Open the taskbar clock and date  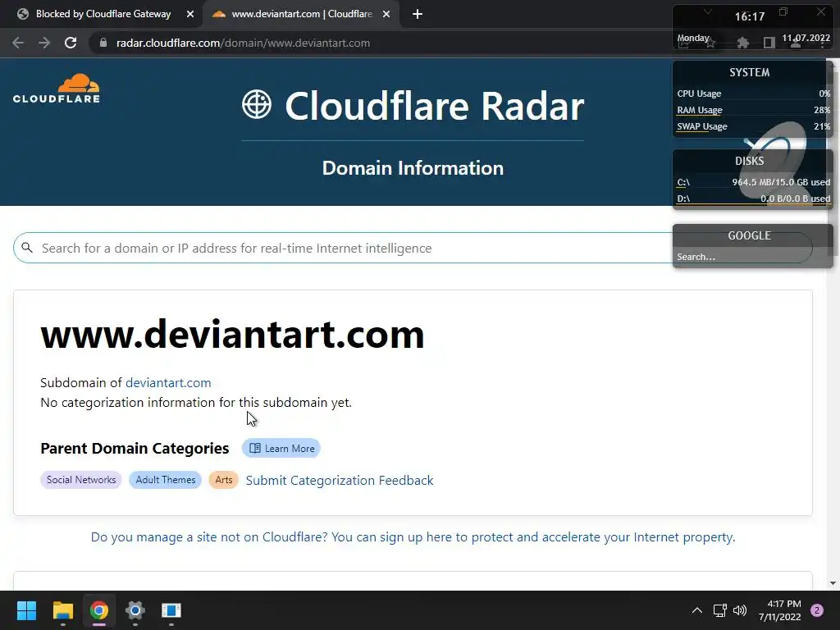click(x=780, y=610)
